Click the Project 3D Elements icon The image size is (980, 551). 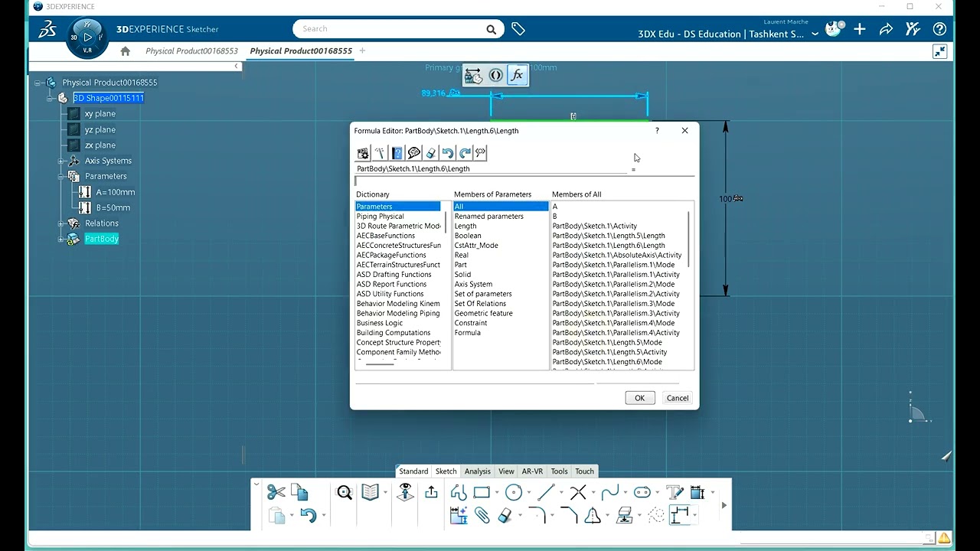pos(624,516)
